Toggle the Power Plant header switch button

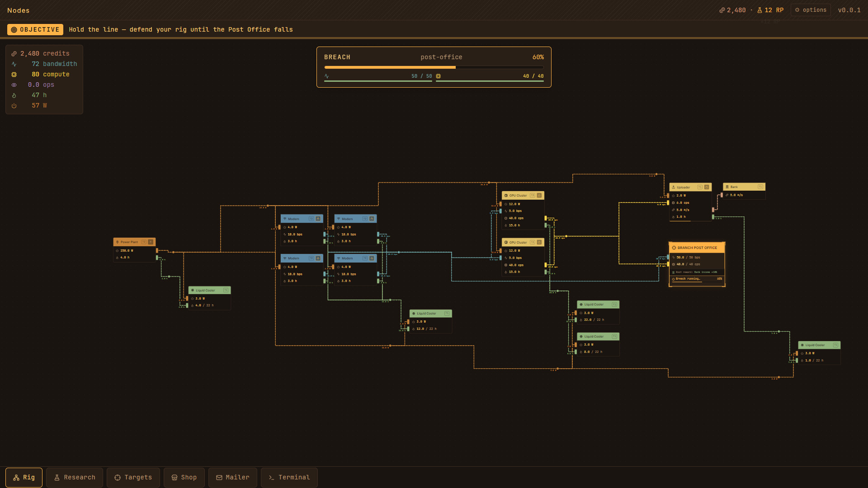tap(151, 242)
